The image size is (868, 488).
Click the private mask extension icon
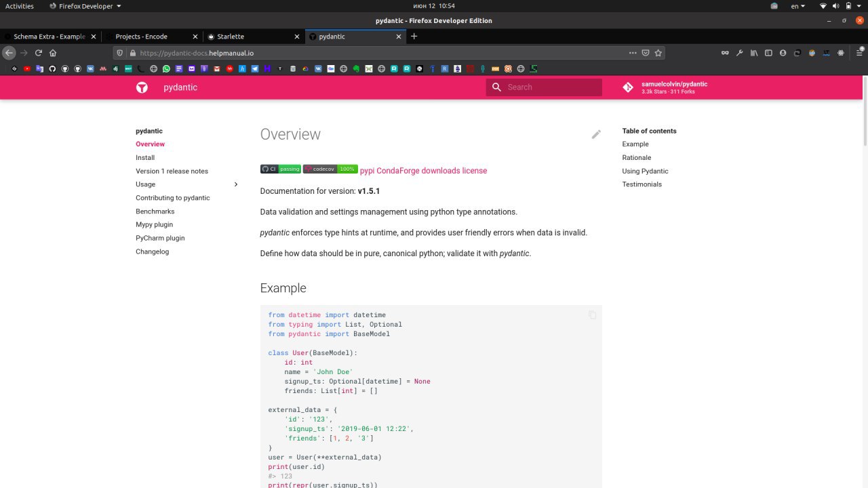tap(725, 53)
